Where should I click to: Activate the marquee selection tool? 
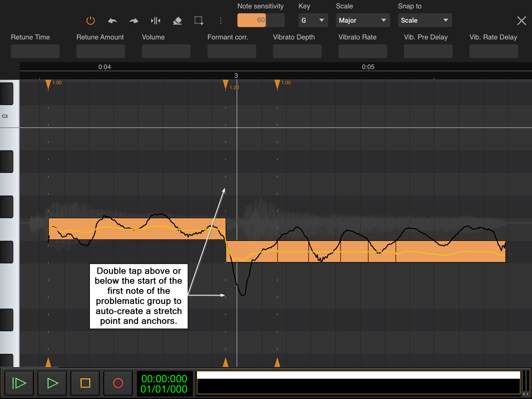(x=199, y=21)
